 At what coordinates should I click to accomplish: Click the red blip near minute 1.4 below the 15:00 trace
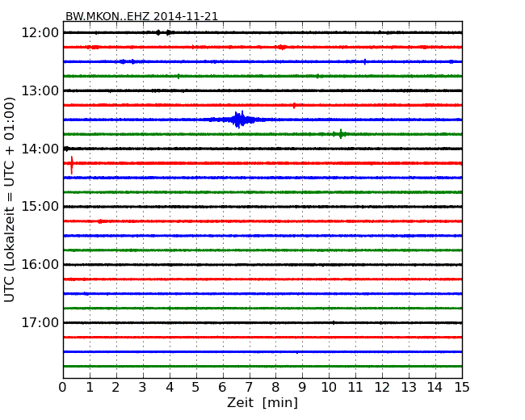point(100,221)
